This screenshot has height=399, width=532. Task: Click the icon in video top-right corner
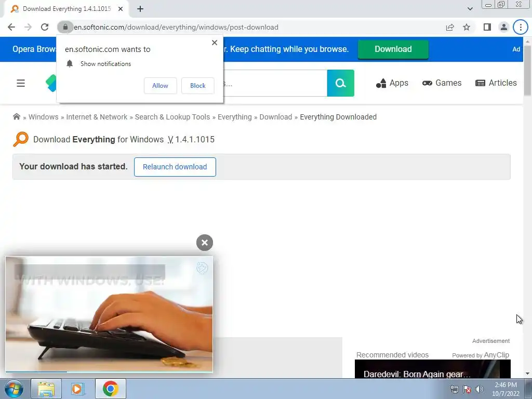pos(202,268)
